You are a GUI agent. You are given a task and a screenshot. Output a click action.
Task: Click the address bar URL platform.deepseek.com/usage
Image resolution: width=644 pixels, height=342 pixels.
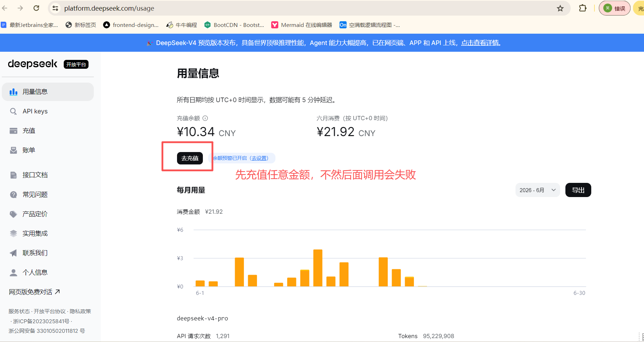click(109, 8)
